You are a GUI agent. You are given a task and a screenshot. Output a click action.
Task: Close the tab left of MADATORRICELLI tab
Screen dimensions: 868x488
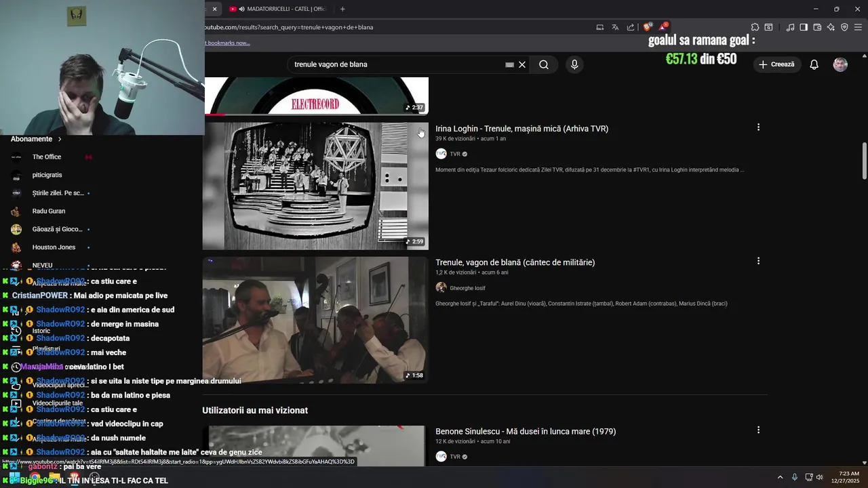(x=214, y=9)
